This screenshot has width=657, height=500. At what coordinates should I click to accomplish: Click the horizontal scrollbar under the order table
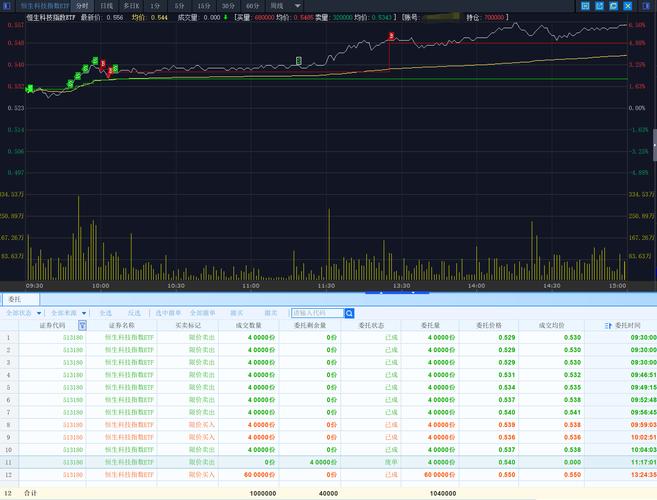(268, 499)
